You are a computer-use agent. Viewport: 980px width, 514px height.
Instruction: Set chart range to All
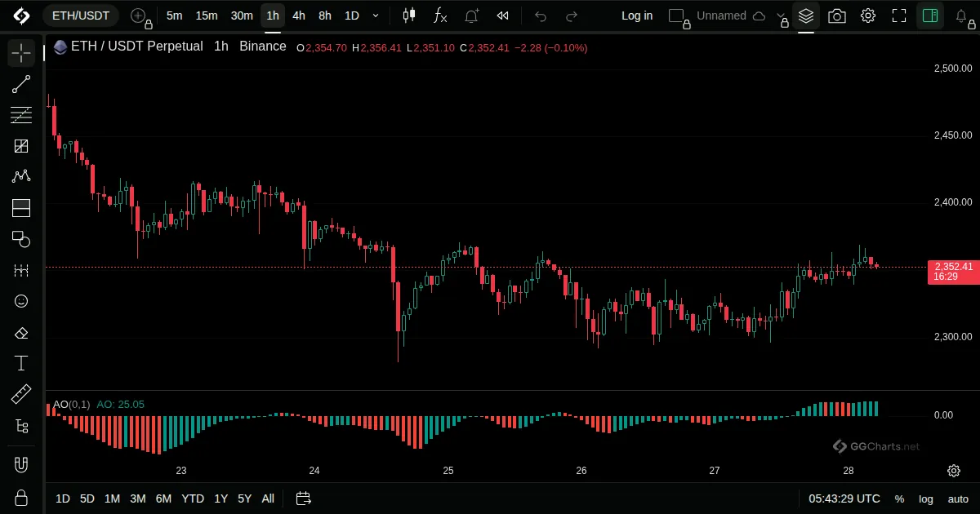click(268, 498)
